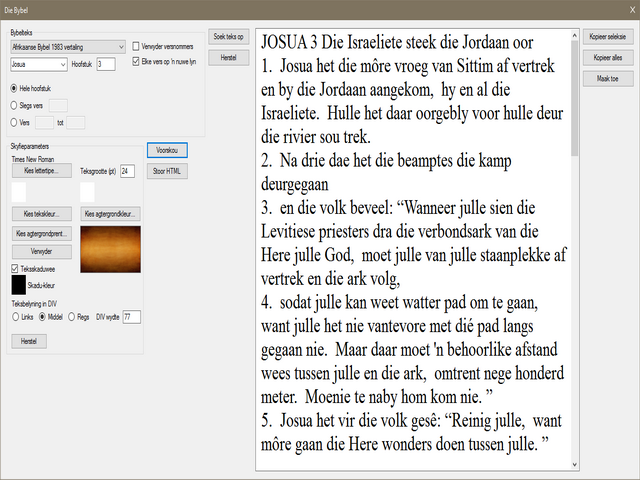Toggle Elke vers op 'n nuwe lyn
The height and width of the screenshot is (480, 640).
click(137, 62)
